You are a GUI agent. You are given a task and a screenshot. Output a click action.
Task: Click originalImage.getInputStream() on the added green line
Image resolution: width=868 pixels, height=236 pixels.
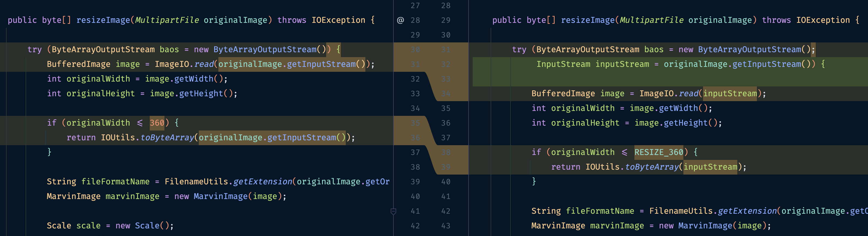(x=737, y=64)
